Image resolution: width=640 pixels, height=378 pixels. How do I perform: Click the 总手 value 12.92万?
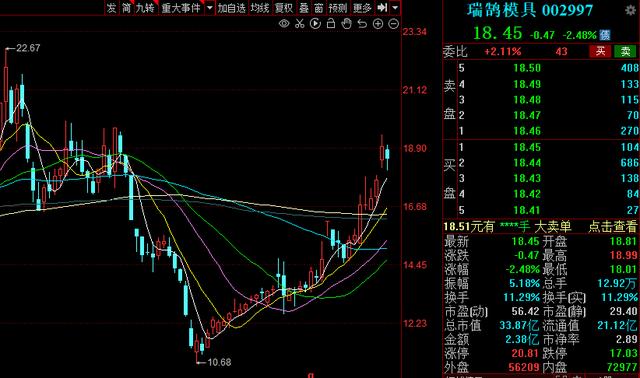tap(617, 283)
